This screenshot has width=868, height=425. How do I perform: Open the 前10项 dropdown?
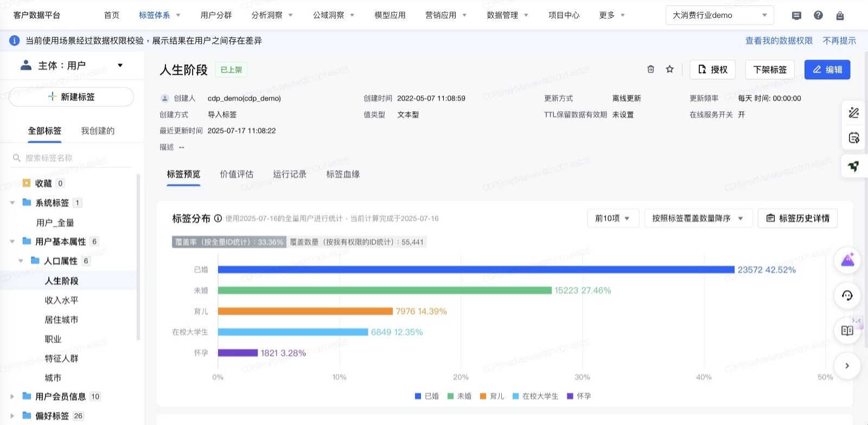point(612,218)
